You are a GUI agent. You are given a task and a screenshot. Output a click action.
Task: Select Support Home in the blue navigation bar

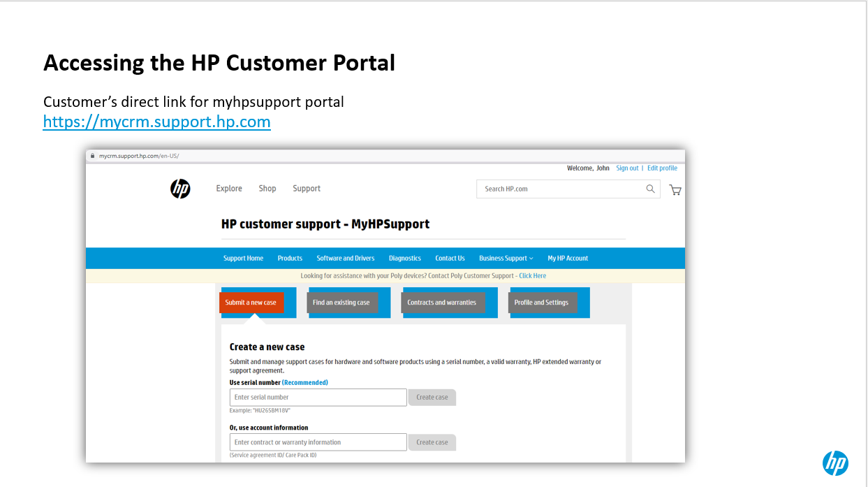point(243,258)
